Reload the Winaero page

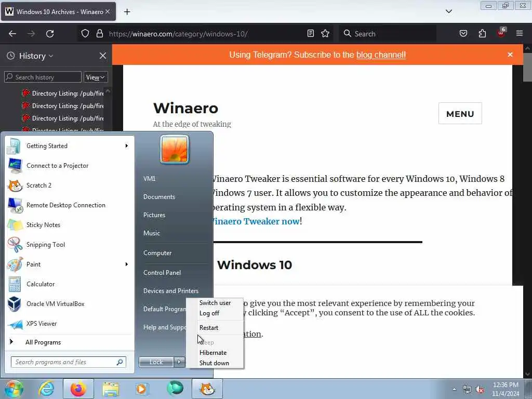click(x=50, y=34)
